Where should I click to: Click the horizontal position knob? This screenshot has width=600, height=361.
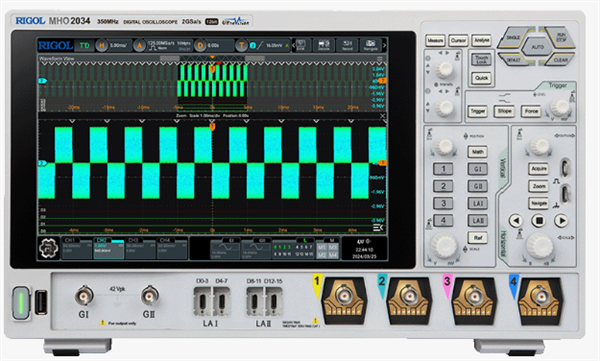tap(540, 146)
